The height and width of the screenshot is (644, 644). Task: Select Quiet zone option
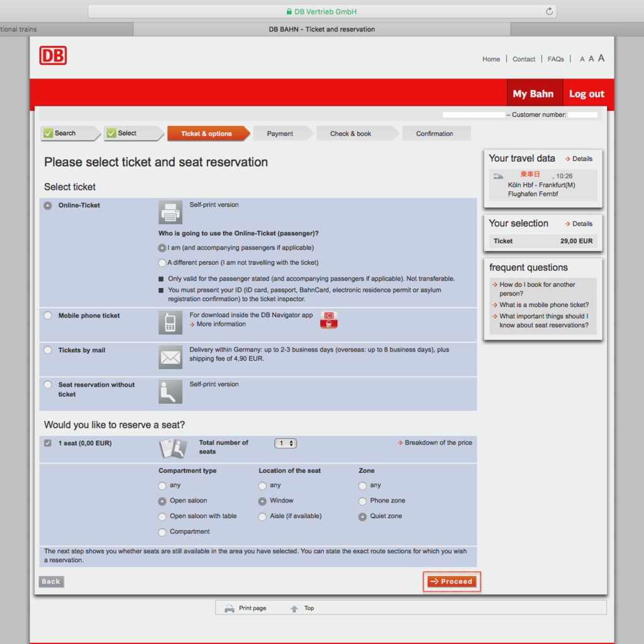(362, 517)
